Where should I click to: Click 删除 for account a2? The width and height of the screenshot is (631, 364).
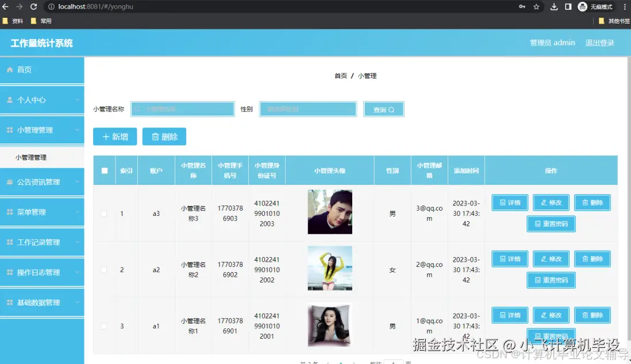point(592,259)
